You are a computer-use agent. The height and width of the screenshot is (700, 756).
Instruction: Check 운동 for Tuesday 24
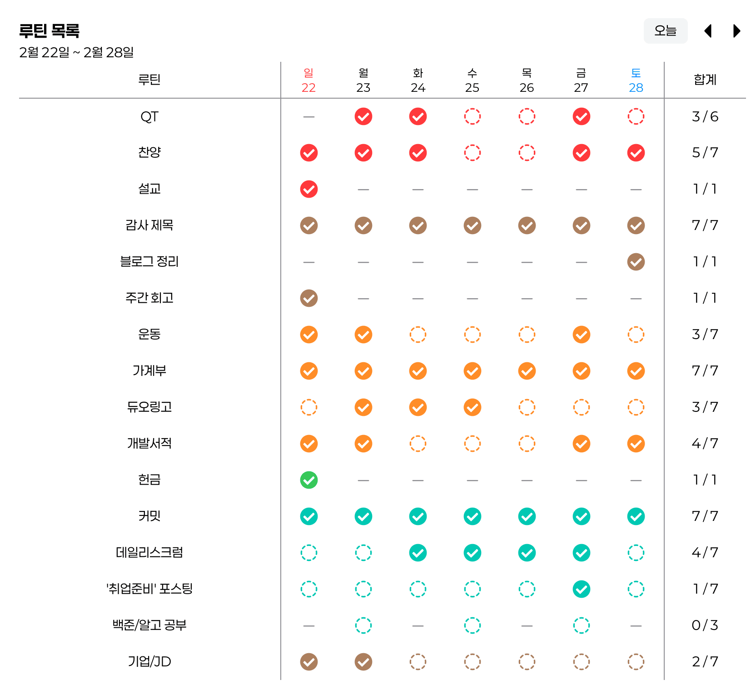[418, 335]
